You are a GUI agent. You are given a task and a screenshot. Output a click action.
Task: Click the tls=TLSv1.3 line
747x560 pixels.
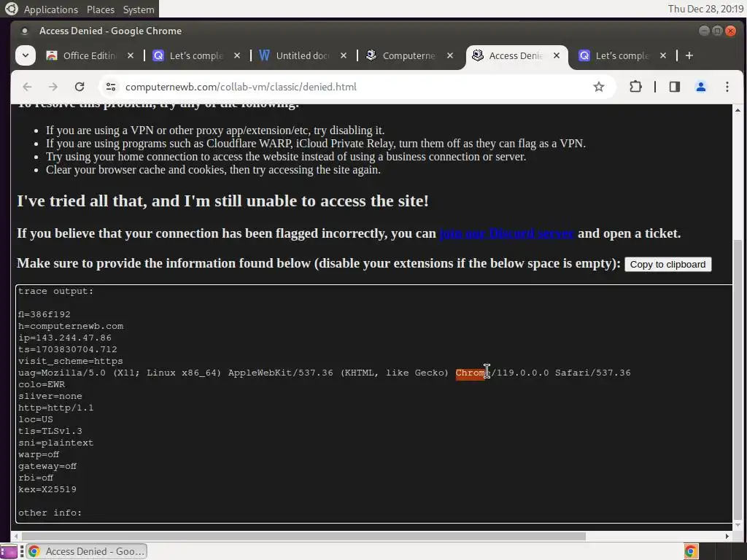(x=50, y=431)
